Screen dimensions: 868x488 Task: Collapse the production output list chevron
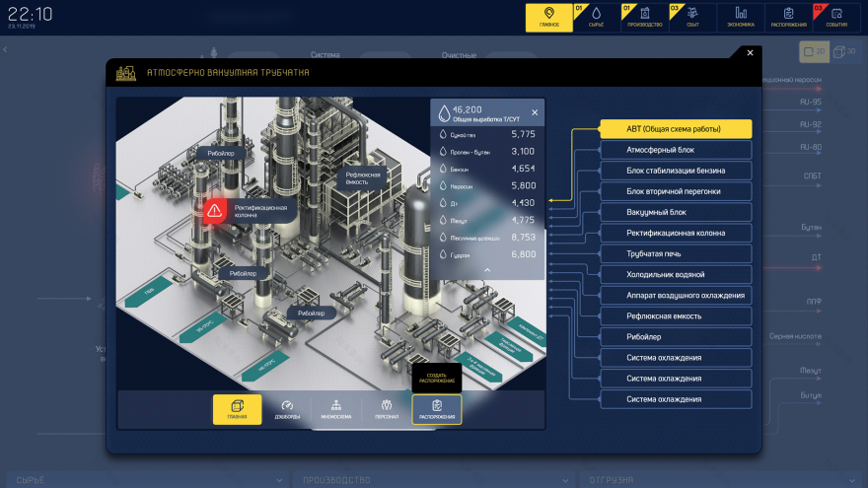point(486,269)
